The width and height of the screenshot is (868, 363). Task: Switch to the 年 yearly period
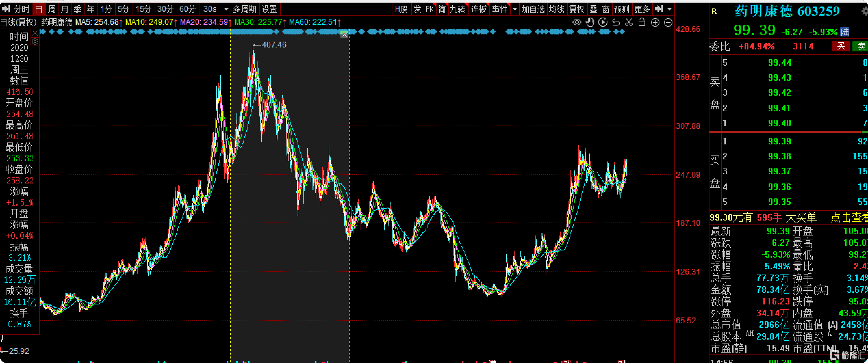coord(91,9)
